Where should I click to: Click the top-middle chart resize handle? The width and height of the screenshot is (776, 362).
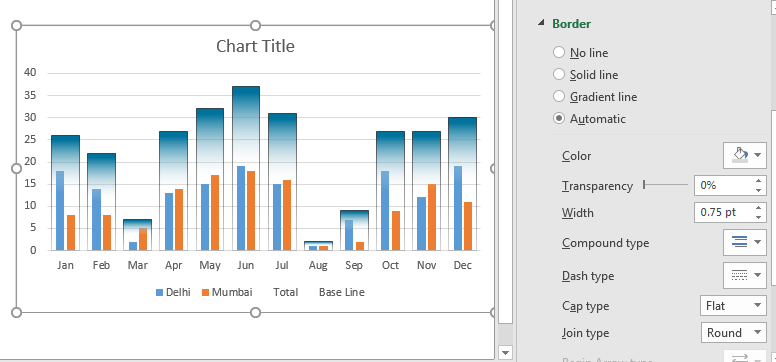point(255,25)
